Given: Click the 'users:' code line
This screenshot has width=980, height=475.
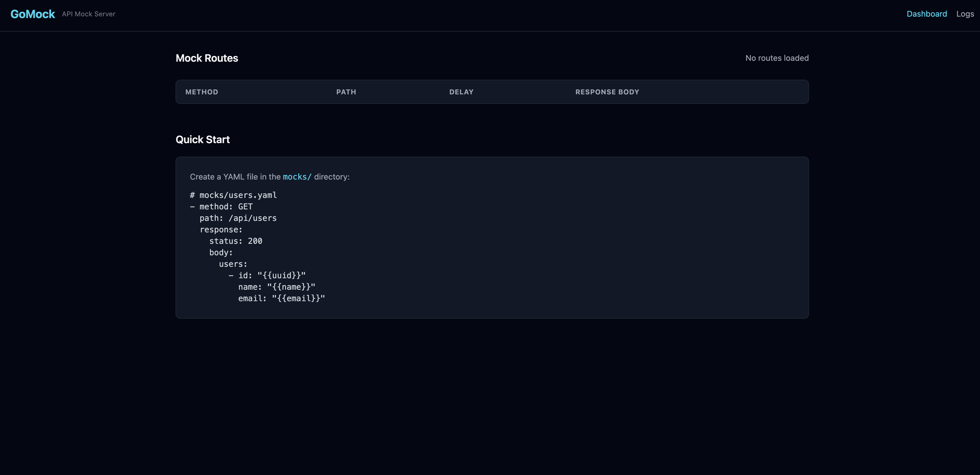Looking at the screenshot, I should click(x=233, y=264).
